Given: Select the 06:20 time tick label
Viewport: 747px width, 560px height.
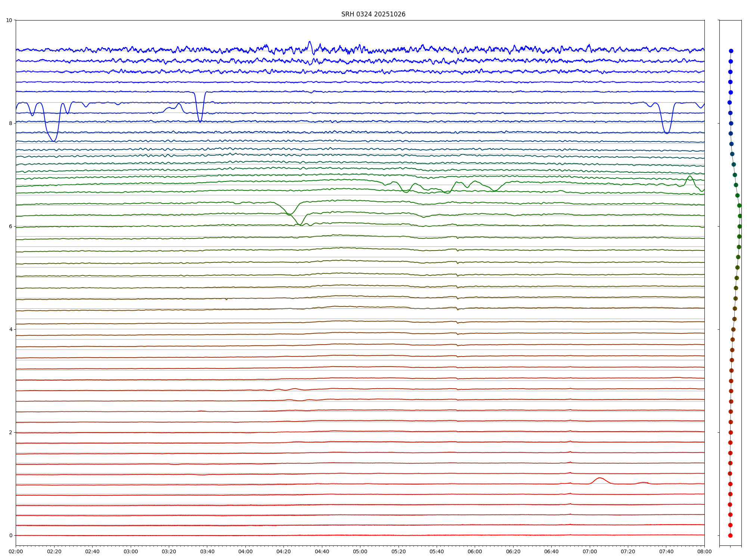Looking at the screenshot, I should tap(513, 551).
